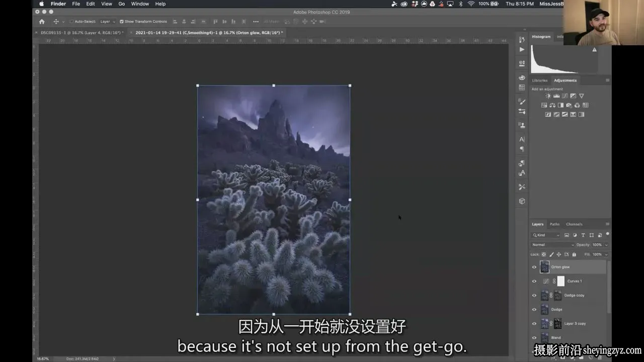Open the Normal blend mode dropdown

point(552,245)
